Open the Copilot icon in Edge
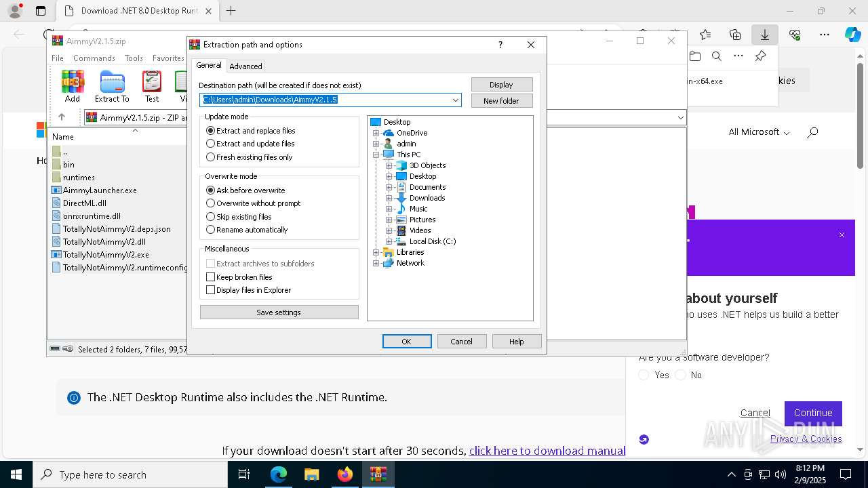The height and width of the screenshot is (488, 868). [x=852, y=35]
